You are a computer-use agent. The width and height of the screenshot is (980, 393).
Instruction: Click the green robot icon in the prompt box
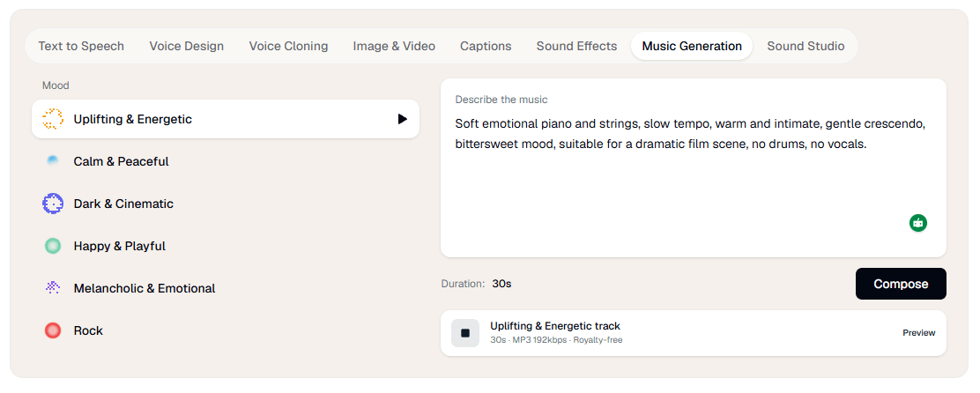(x=918, y=222)
